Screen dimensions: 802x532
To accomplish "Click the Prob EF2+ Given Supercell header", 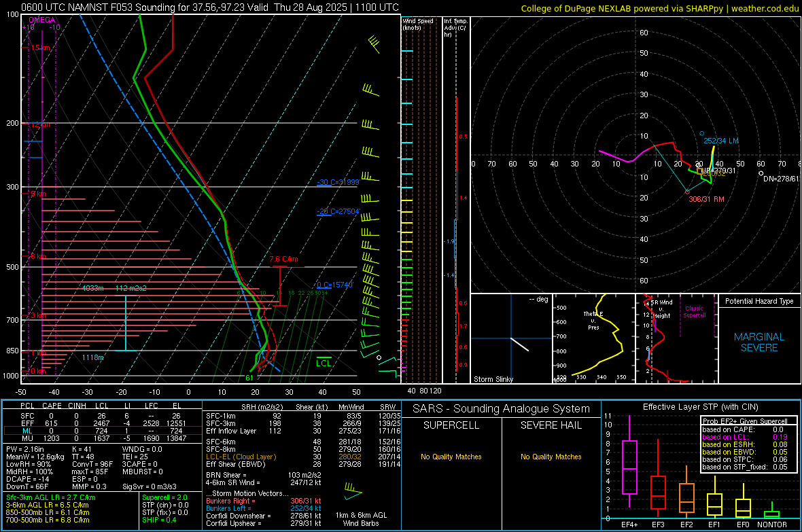I will point(745,421).
